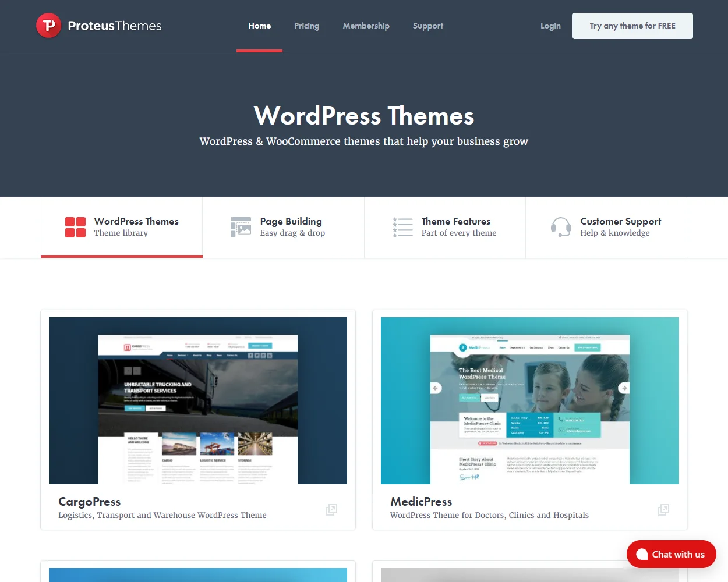The image size is (728, 582).
Task: Click the Theme Features list icon
Action: coord(402,227)
